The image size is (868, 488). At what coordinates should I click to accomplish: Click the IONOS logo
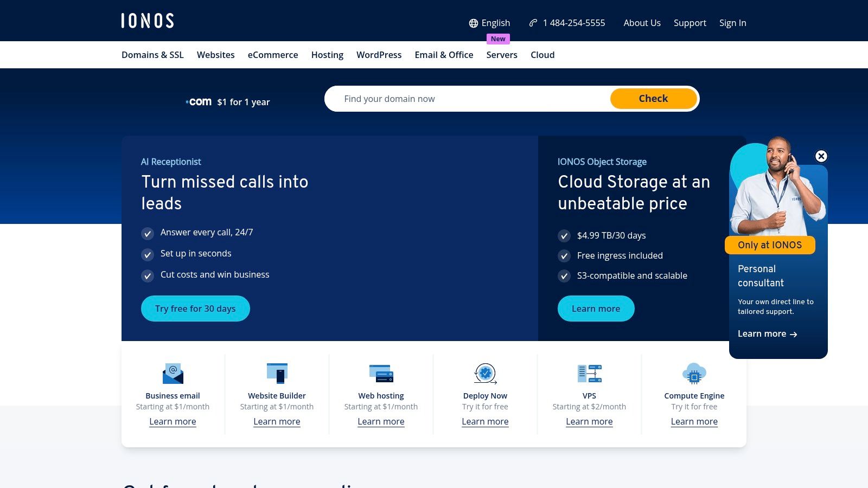(147, 21)
